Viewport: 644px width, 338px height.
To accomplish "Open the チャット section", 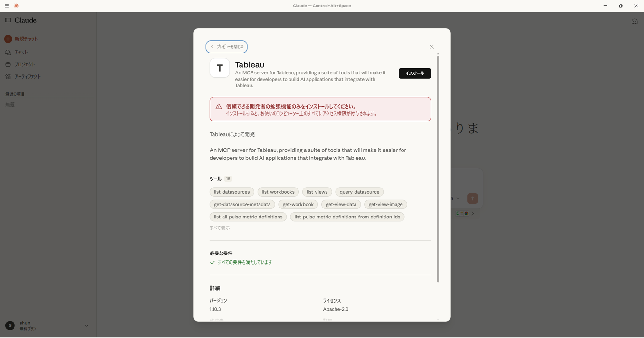I will point(21,52).
